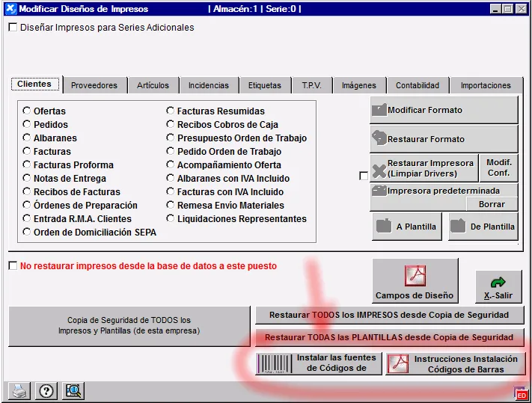Toggle the checkbox beside Restaurar Impresora
The height and width of the screenshot is (403, 532).
coord(364,176)
